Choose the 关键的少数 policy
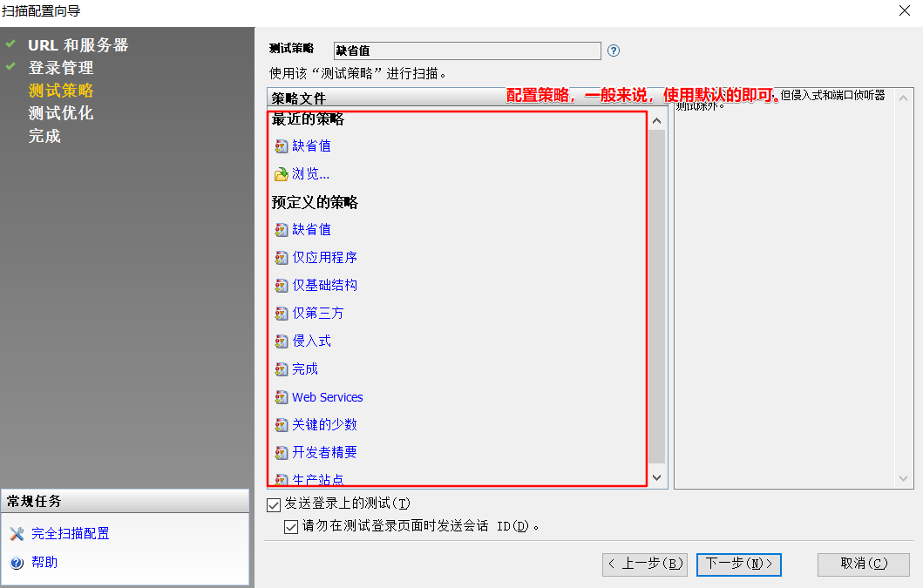The image size is (923, 588). [x=325, y=425]
